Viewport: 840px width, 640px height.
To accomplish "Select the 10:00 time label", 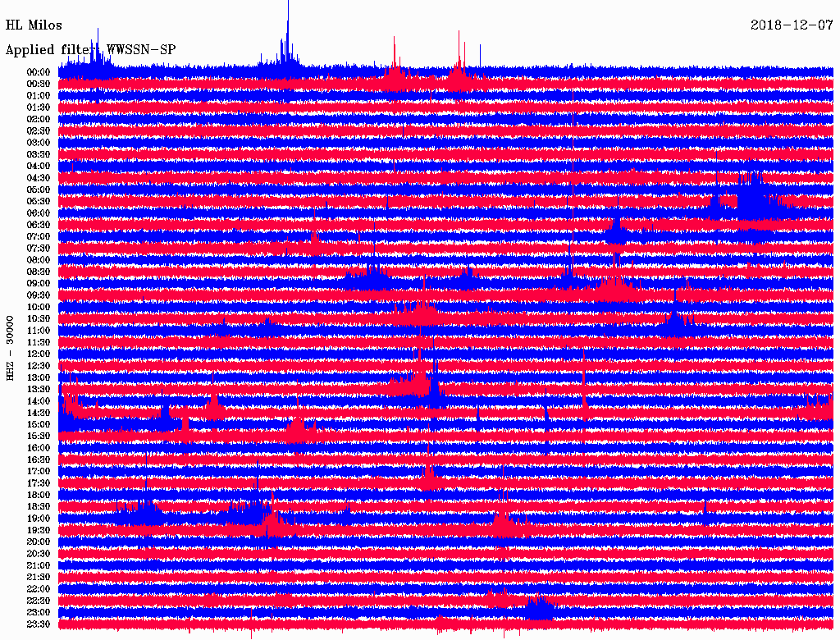I will coord(39,307).
